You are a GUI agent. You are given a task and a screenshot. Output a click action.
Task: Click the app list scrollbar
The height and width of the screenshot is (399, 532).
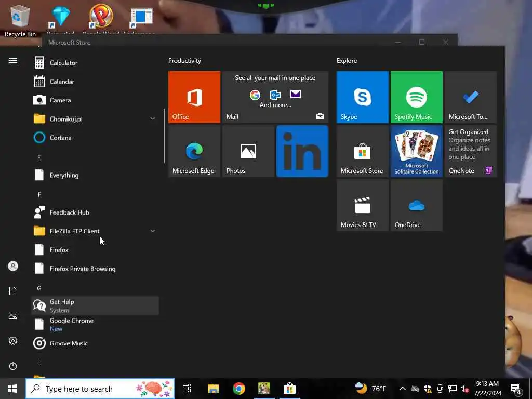[x=164, y=136]
